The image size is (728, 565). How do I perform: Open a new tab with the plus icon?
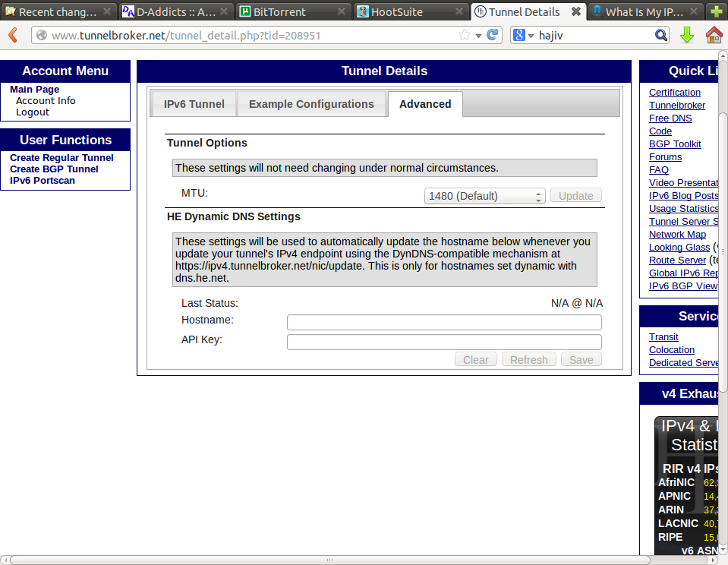(717, 11)
